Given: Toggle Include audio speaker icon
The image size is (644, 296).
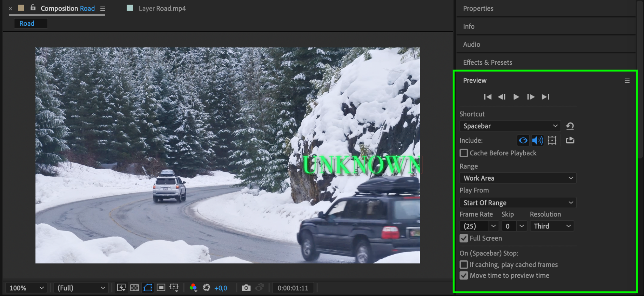Looking at the screenshot, I should (537, 140).
